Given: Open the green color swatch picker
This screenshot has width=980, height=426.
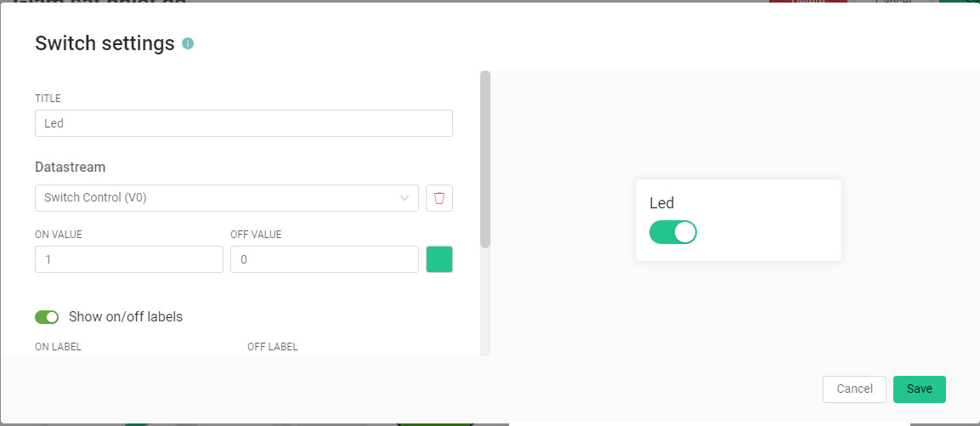Looking at the screenshot, I should tap(439, 259).
